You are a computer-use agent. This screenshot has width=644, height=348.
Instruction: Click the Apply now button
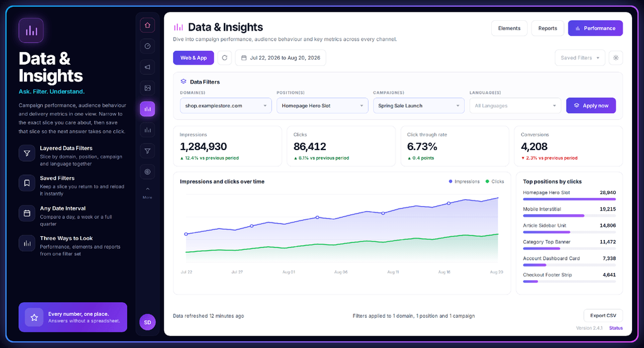coord(591,106)
